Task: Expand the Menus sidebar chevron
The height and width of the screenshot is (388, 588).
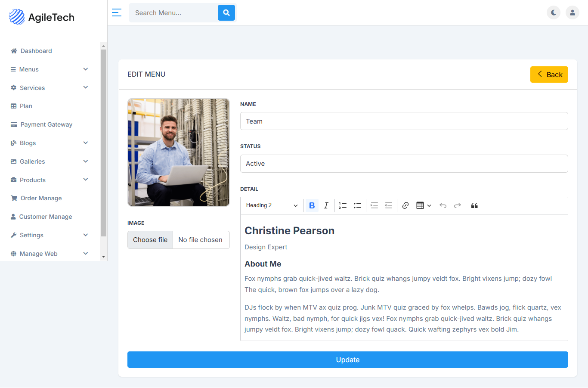Action: [86, 69]
